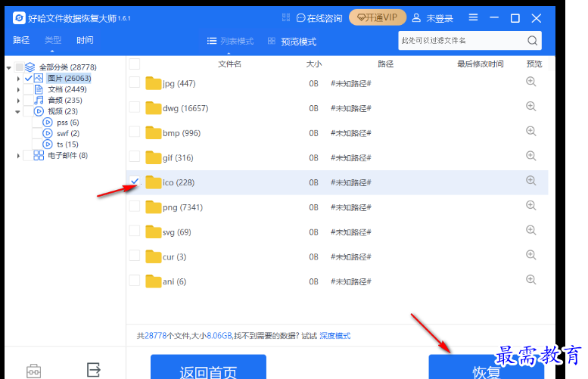Select the swf (2) tree item
The width and height of the screenshot is (588, 379).
coord(68,133)
